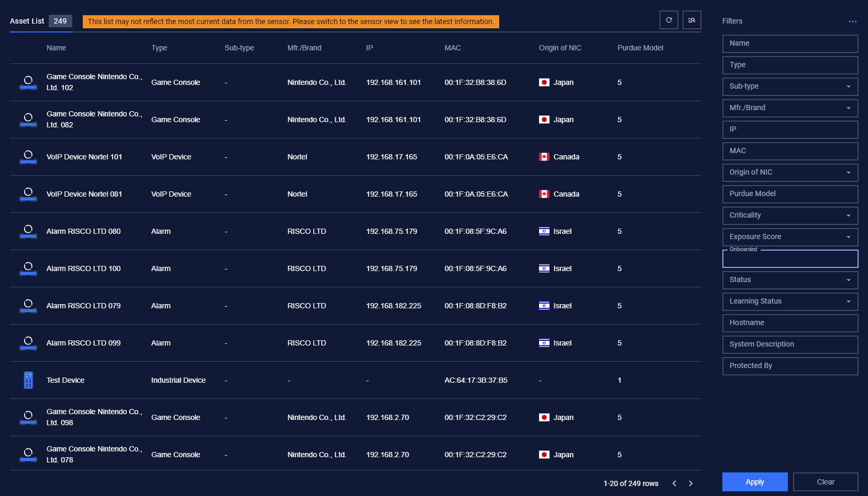Open the search filter panel icon
Image resolution: width=868 pixels, height=496 pixels.
692,20
